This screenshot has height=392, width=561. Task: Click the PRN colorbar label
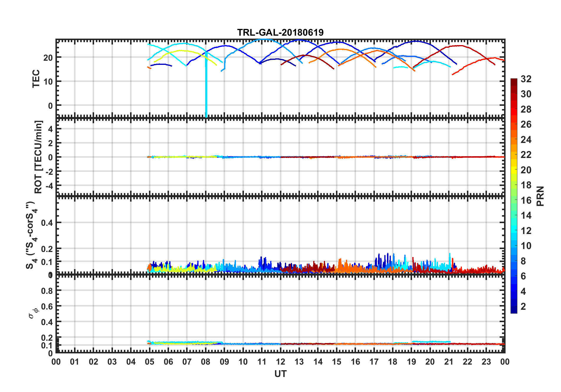[x=540, y=196]
